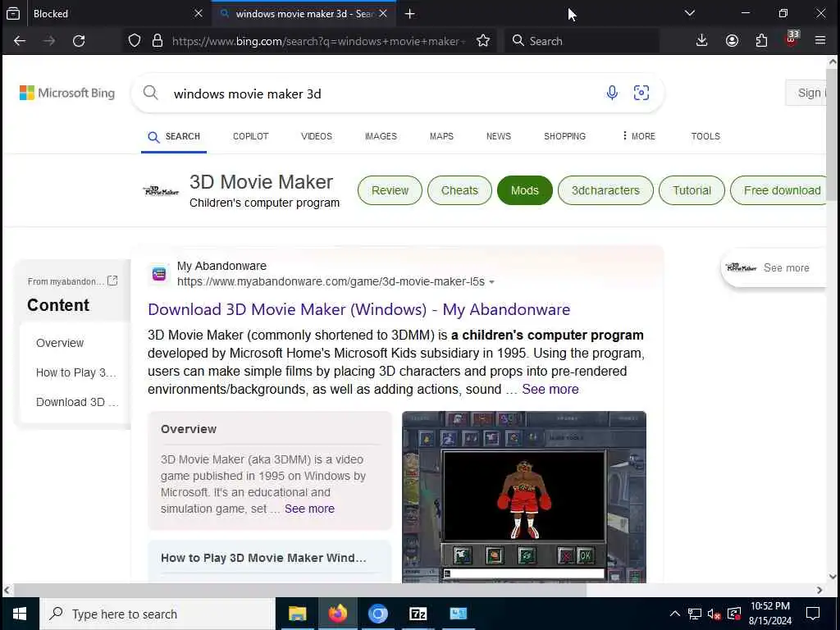Select Overview in the Content panel
This screenshot has width=840, height=630.
tap(60, 343)
